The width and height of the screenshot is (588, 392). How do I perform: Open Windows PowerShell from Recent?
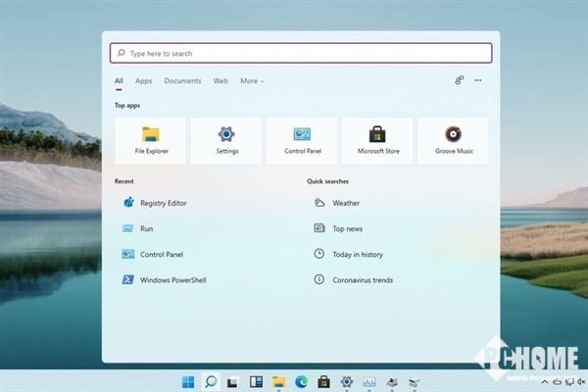pos(172,279)
